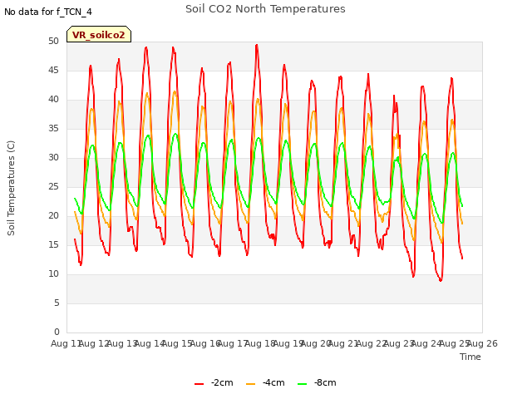This screenshot has width=532, height=399.
Task: Toggle the -2cm red legend entry
Action: pos(214,382)
